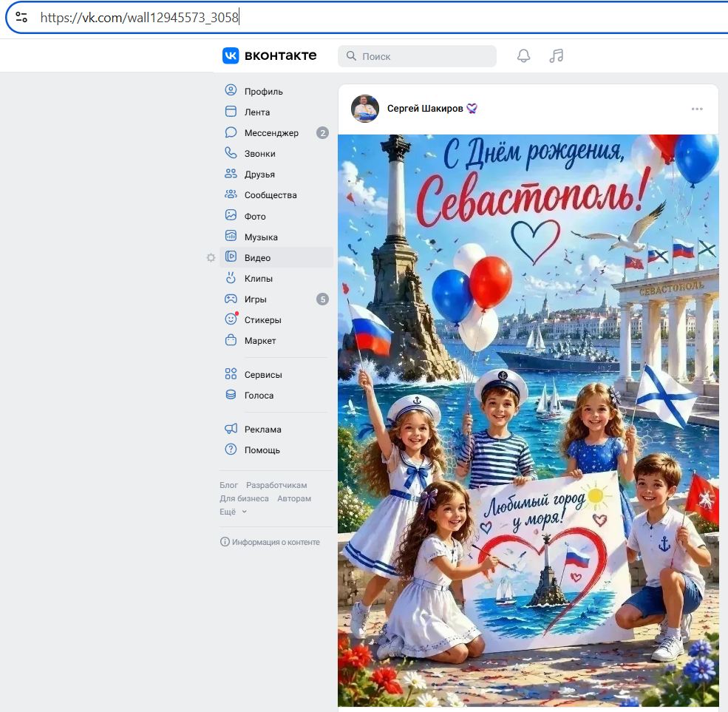728x712 pixels.
Task: Click the Музыка sidebar icon
Action: click(231, 236)
